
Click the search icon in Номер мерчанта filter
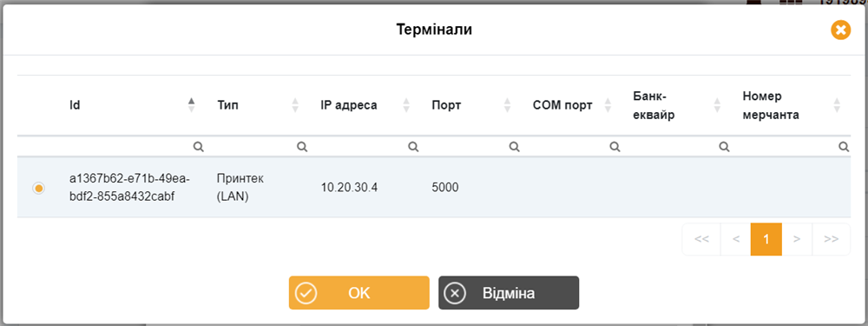coord(844,147)
